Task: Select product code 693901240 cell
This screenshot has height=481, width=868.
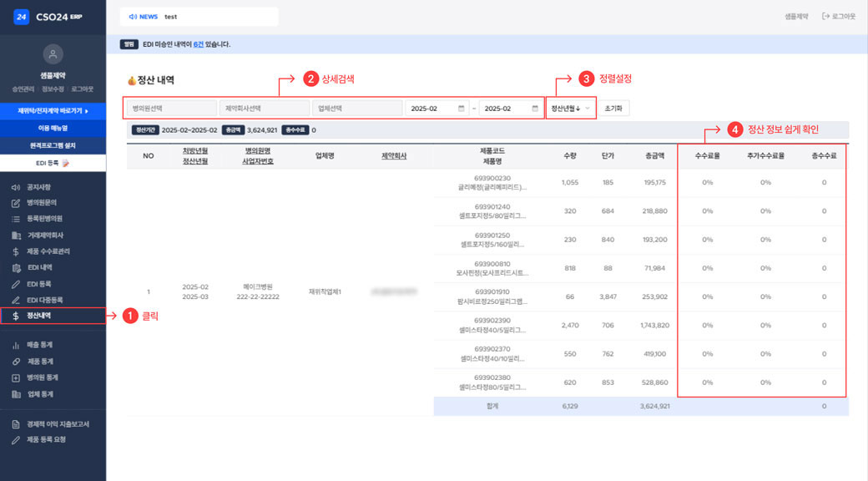Action: click(492, 207)
